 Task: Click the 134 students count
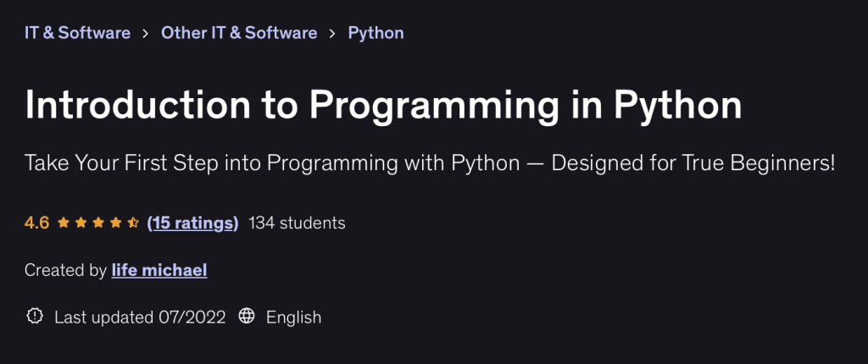297,223
